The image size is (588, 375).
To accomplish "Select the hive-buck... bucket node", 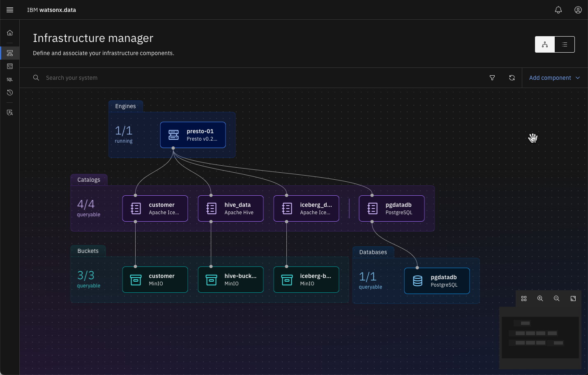I will pos(231,280).
